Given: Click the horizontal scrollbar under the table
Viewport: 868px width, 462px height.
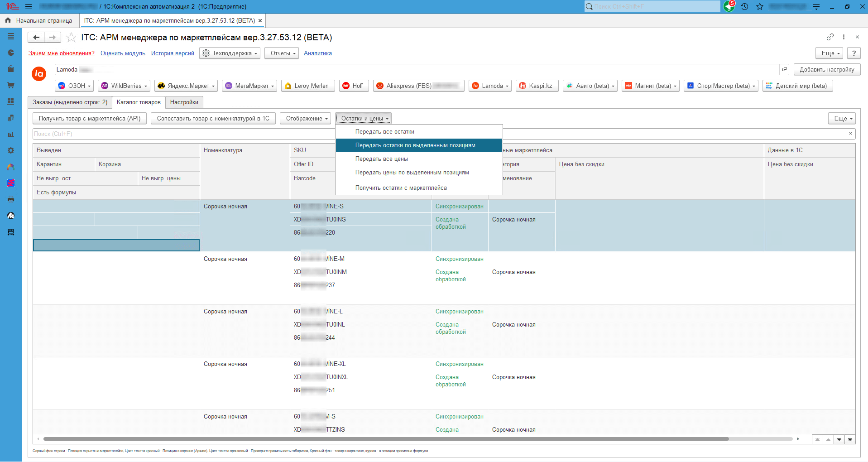Looking at the screenshot, I should (385, 439).
